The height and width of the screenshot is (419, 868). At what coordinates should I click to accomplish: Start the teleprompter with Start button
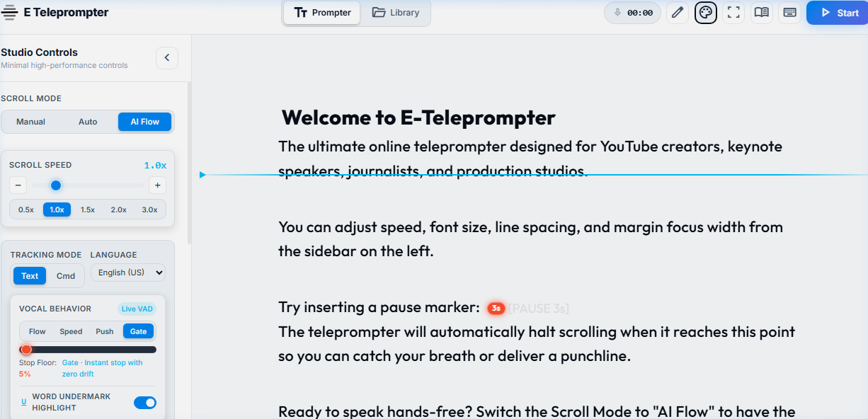coord(838,13)
